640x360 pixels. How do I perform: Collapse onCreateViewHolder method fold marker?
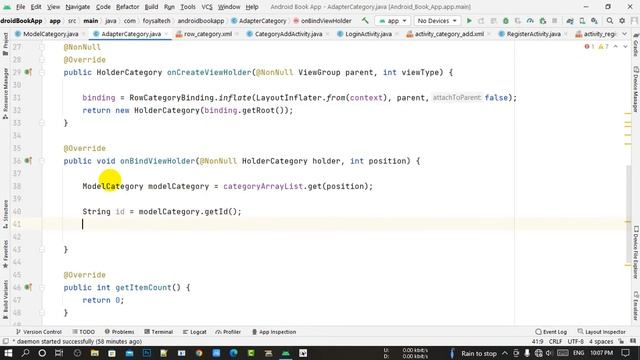click(x=42, y=72)
